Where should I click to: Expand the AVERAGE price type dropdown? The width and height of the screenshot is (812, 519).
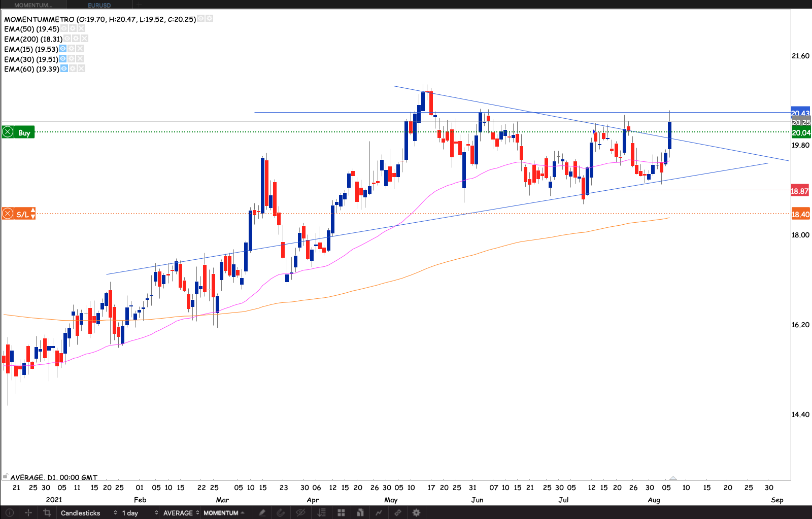point(181,513)
